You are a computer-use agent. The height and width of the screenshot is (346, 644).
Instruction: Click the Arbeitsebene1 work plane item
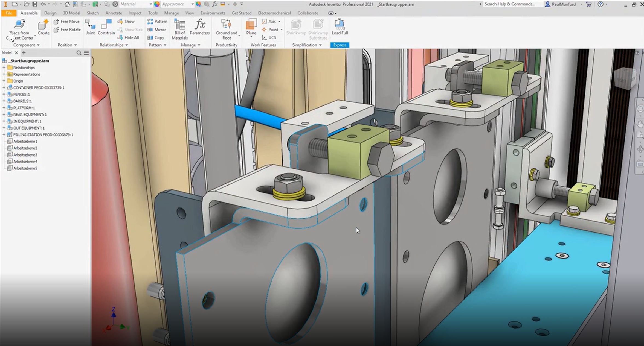(x=25, y=141)
